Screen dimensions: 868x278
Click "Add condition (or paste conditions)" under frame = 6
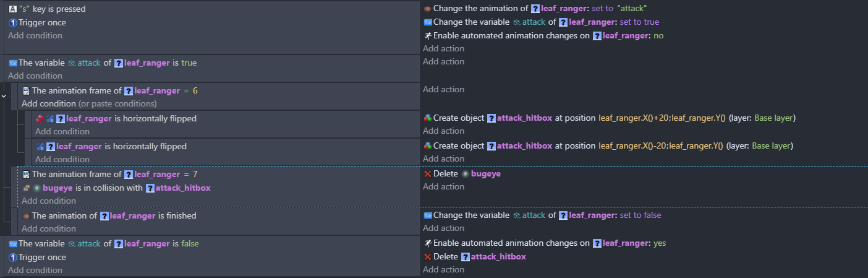[89, 103]
